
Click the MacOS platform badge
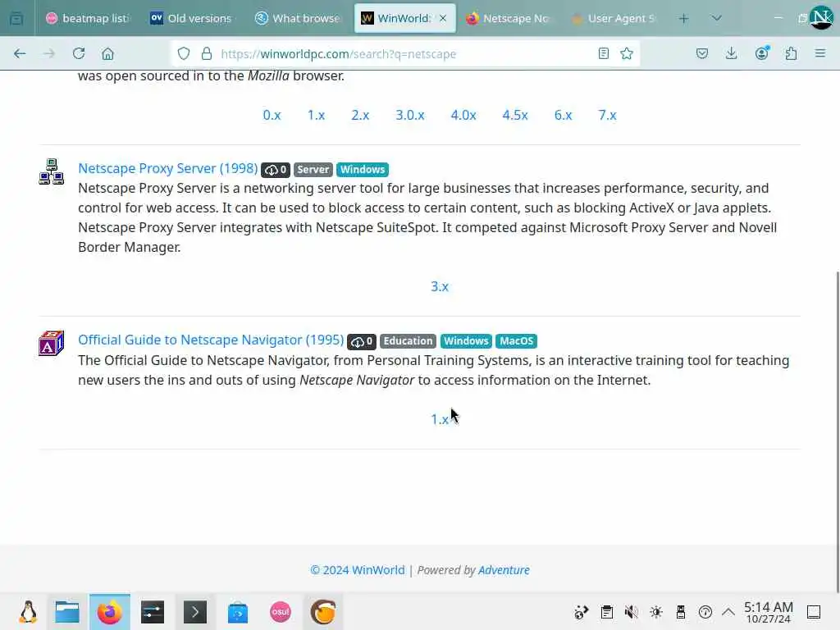517,341
